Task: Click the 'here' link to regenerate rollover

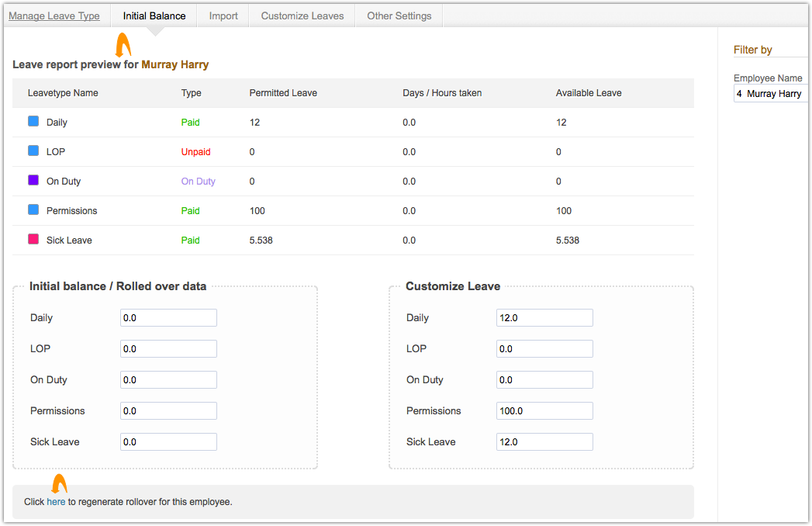Action: (56, 502)
